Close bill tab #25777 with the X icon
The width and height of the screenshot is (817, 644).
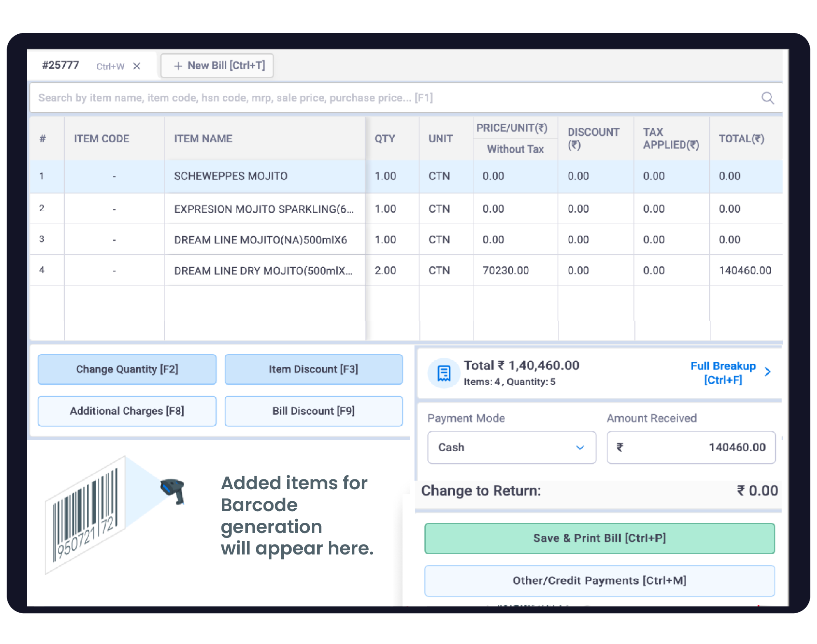pyautogui.click(x=137, y=66)
